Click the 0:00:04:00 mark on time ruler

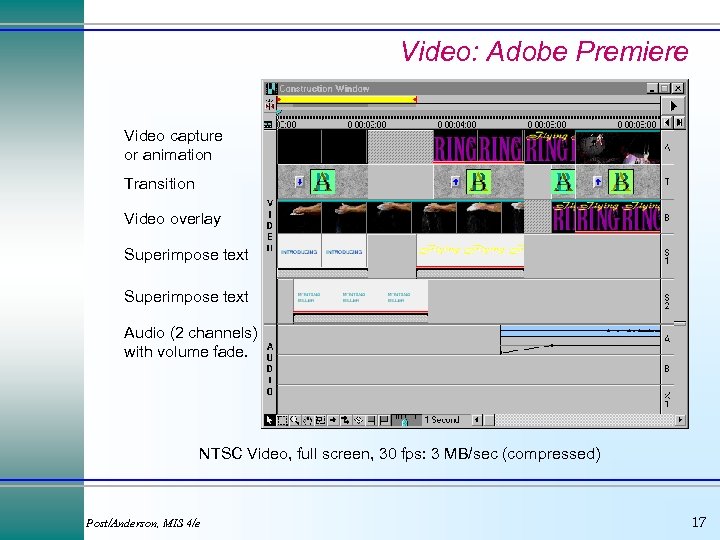click(x=457, y=124)
